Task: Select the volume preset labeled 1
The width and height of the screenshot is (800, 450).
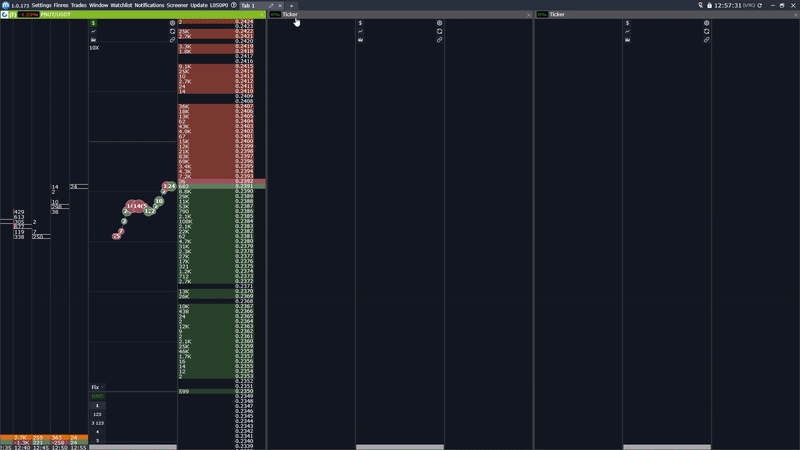Action: 97,406
